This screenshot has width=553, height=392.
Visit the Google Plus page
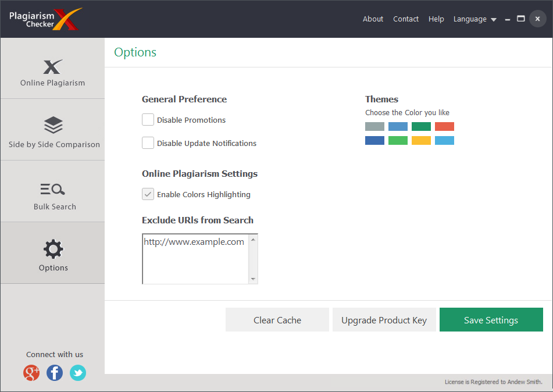(x=31, y=373)
